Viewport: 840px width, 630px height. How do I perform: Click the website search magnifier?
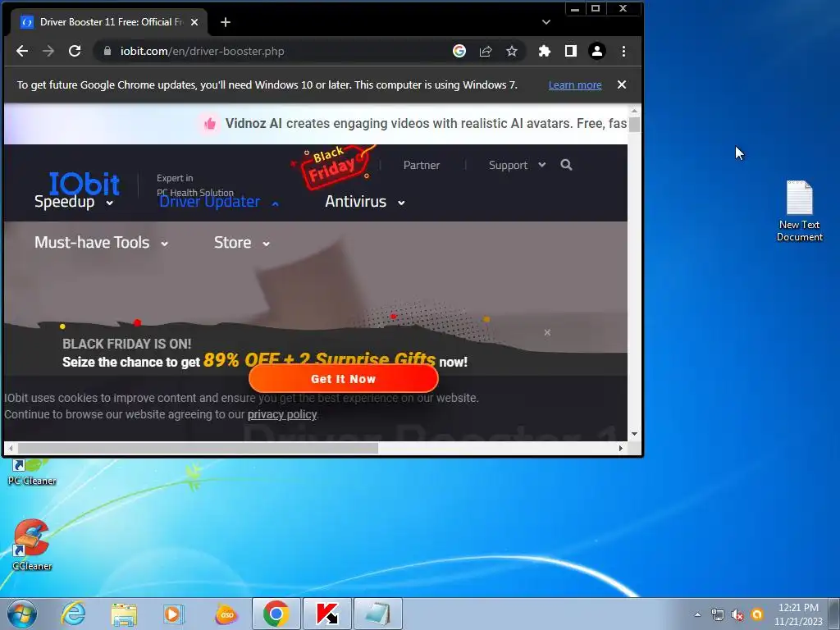(x=566, y=165)
